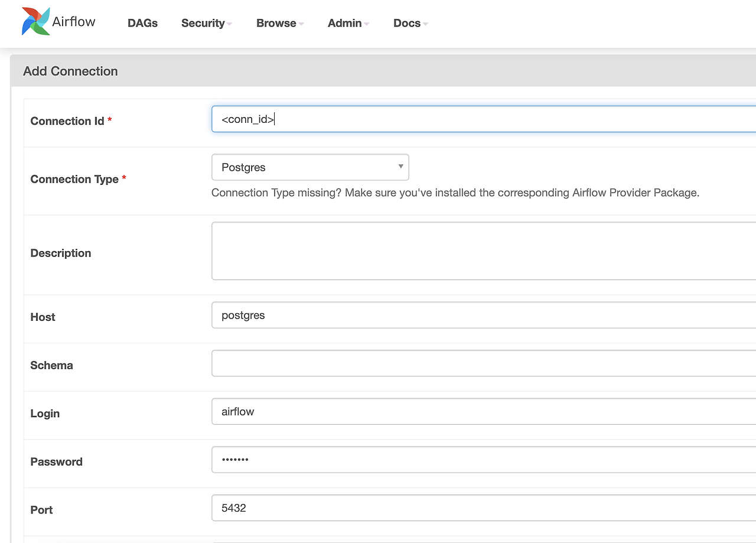Click the 'Connection Type missing?' help text

pos(455,193)
